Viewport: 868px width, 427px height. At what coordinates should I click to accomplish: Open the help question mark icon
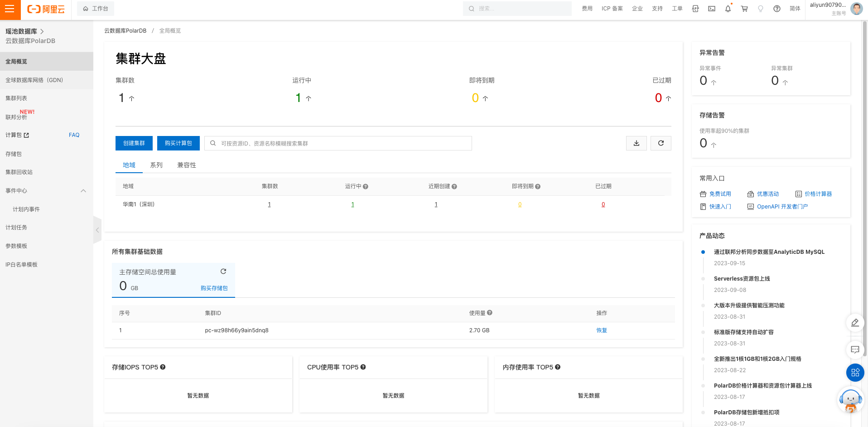[x=777, y=9]
